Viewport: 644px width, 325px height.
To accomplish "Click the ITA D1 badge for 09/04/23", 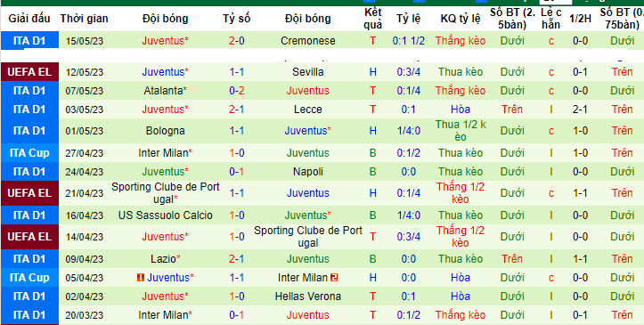I will point(29,259).
